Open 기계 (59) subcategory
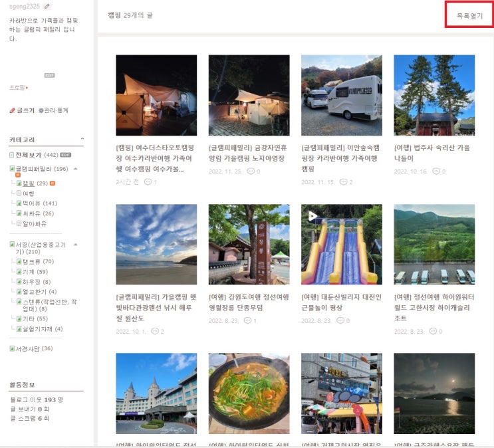Screen dimensions: 494x448 point(33,272)
